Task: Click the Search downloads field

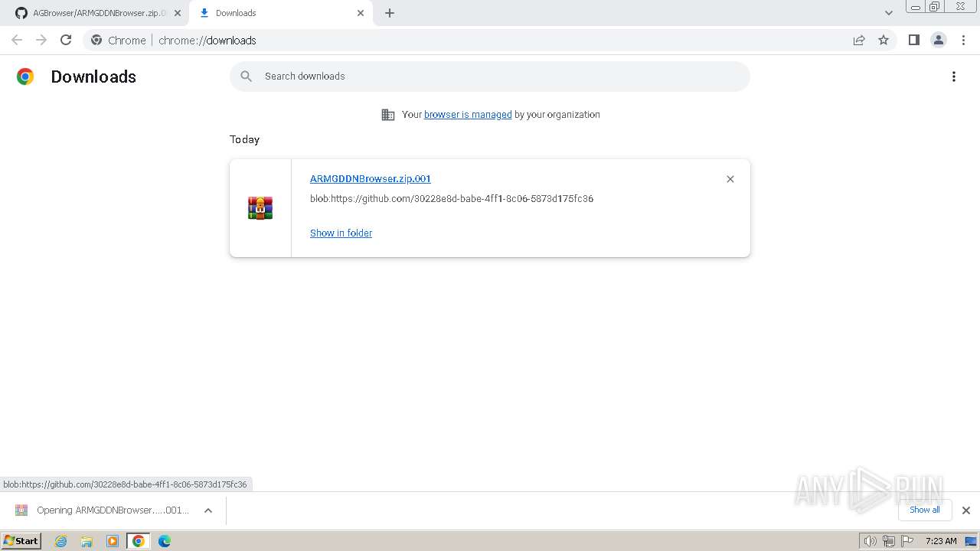Action: [490, 77]
